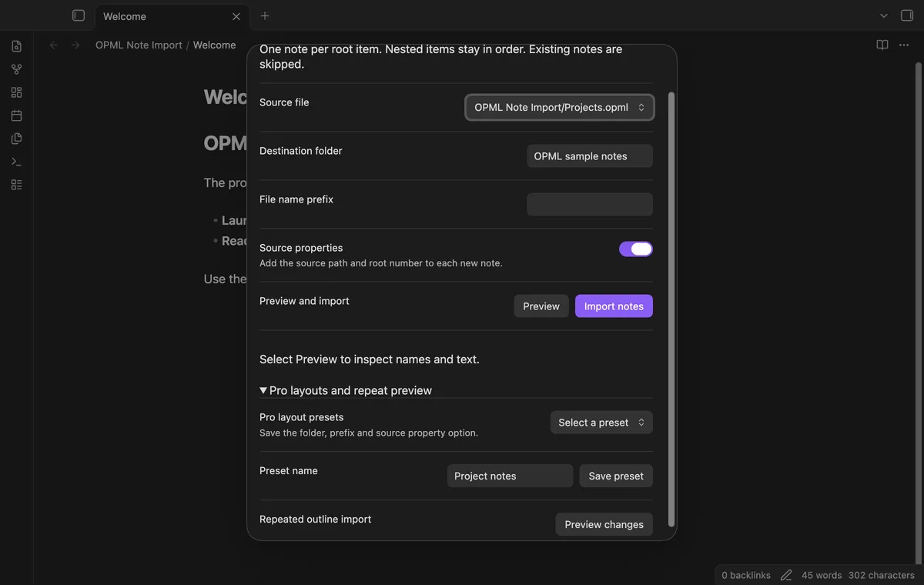Toggle the right sidebar icon
This screenshot has width=924, height=585.
[907, 15]
